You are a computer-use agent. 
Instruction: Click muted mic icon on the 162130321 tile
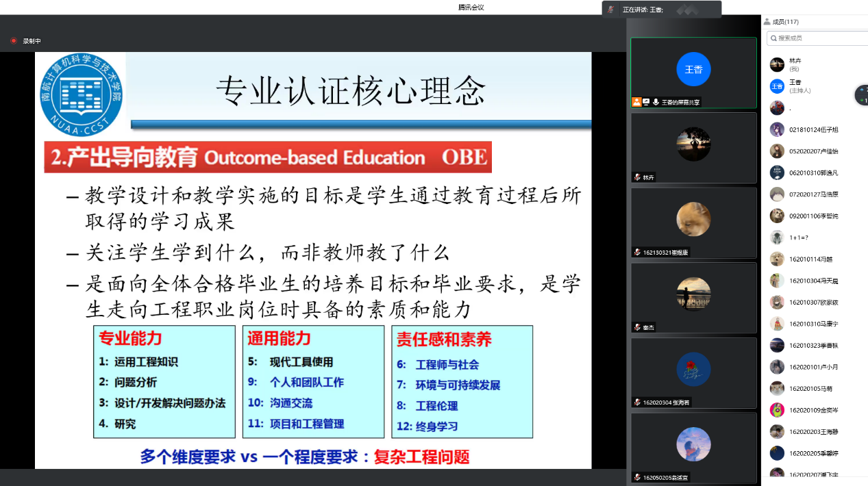click(637, 253)
